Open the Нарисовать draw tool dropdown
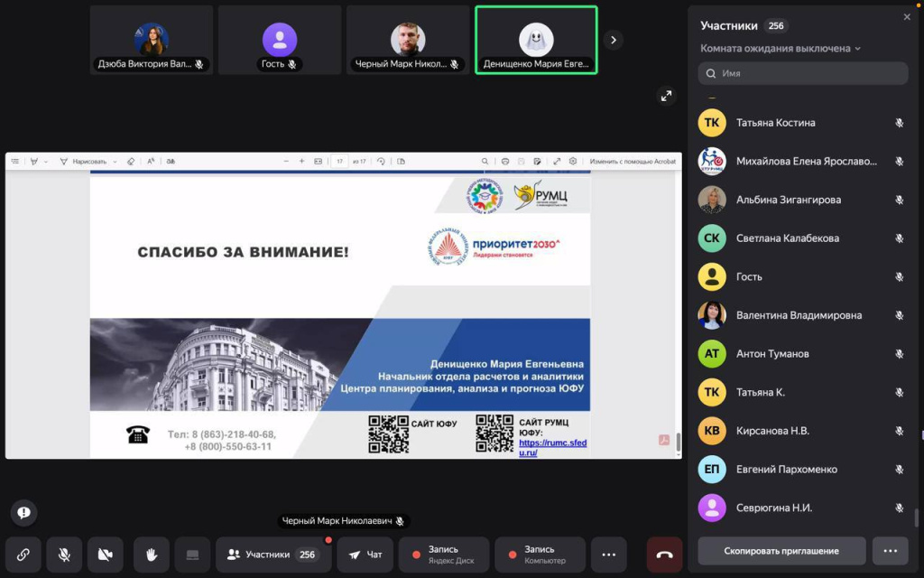 point(88,162)
